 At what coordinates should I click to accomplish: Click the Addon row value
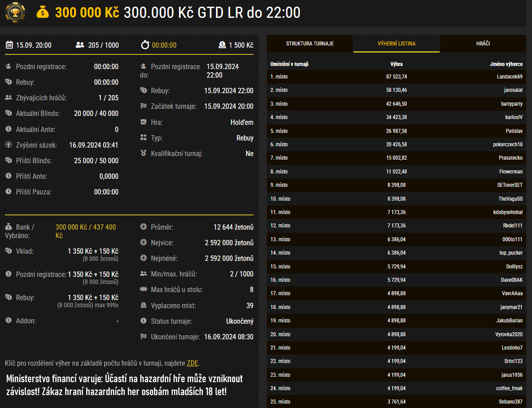click(x=117, y=321)
